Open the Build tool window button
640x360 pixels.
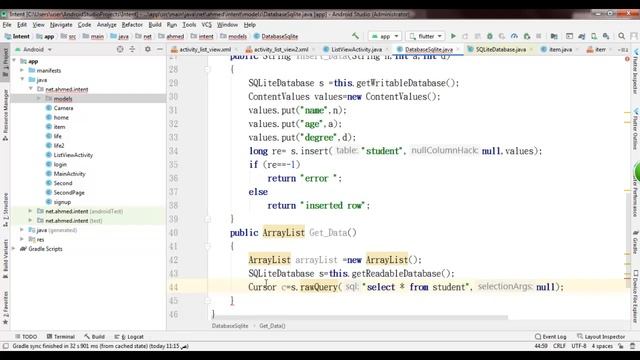click(x=95, y=337)
